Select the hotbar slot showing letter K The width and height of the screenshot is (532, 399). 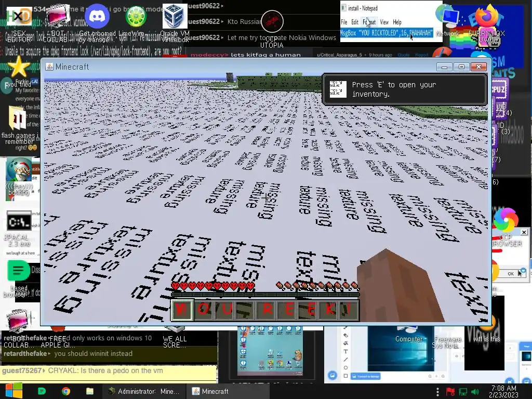[330, 310]
